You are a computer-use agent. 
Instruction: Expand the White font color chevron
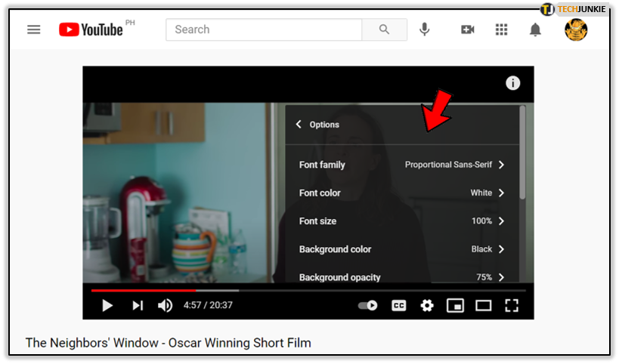point(501,193)
